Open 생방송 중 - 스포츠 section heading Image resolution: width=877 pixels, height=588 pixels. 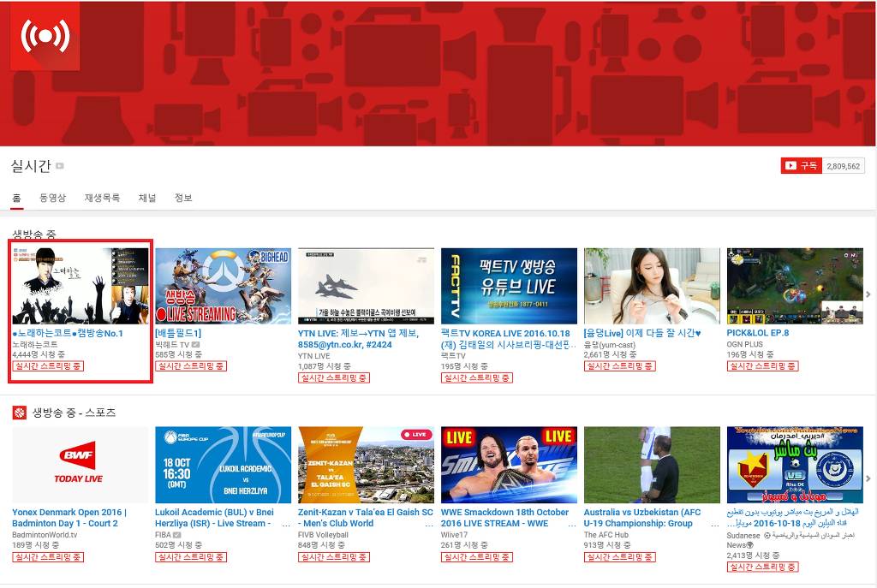coord(74,413)
